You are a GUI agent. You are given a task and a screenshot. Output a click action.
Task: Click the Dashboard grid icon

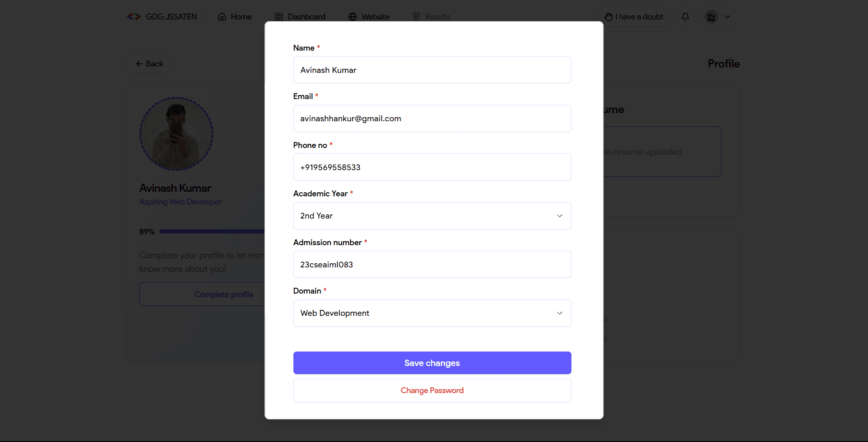coord(279,16)
